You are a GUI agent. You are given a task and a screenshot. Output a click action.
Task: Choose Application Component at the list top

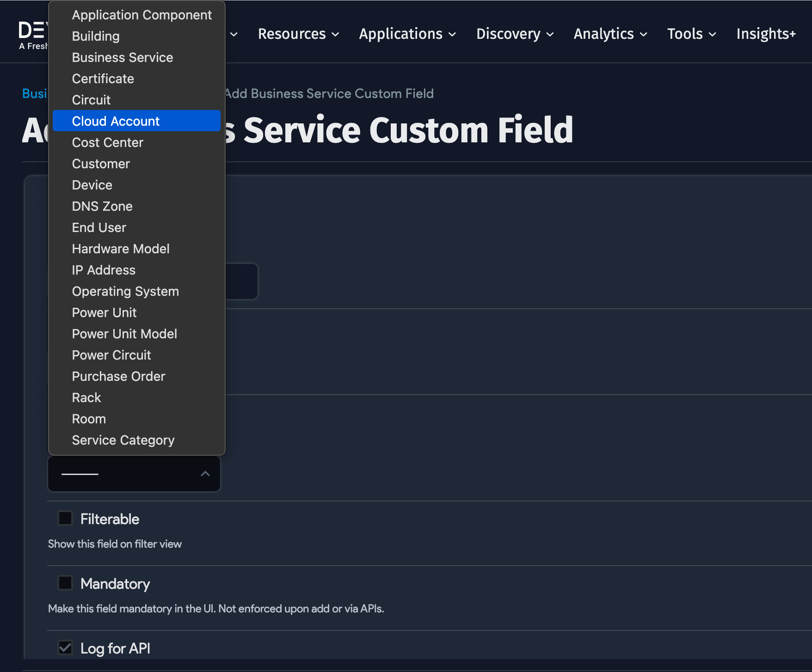pyautogui.click(x=142, y=14)
